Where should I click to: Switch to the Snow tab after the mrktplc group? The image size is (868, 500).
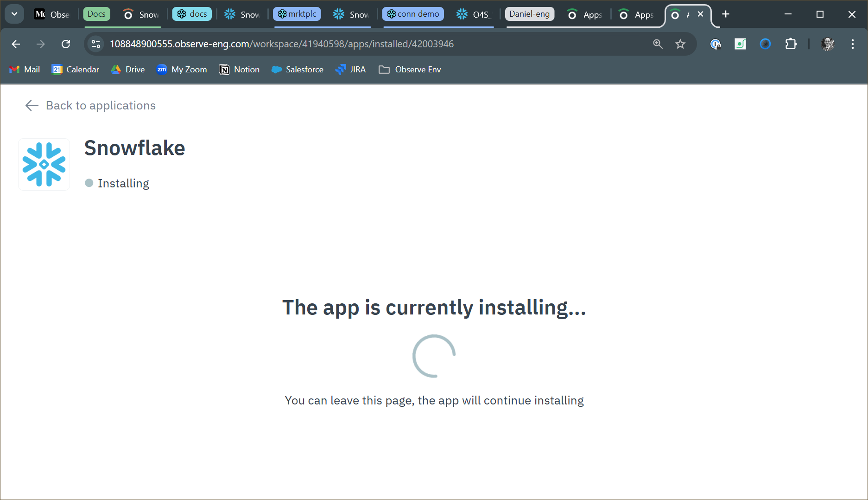pos(351,14)
